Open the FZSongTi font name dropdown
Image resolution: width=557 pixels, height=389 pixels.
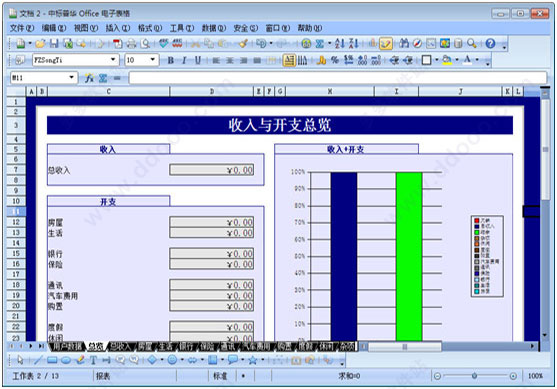(x=113, y=60)
